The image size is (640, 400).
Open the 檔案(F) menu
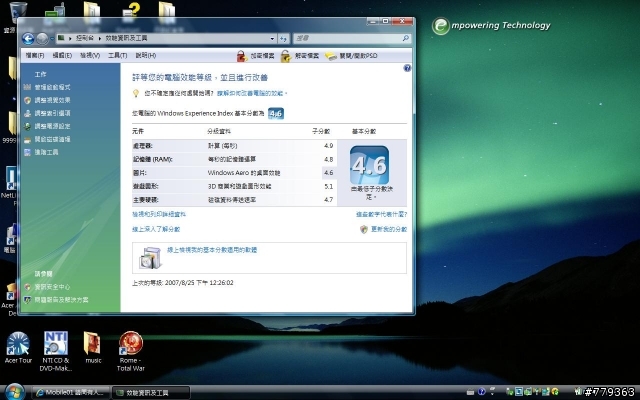coord(35,56)
